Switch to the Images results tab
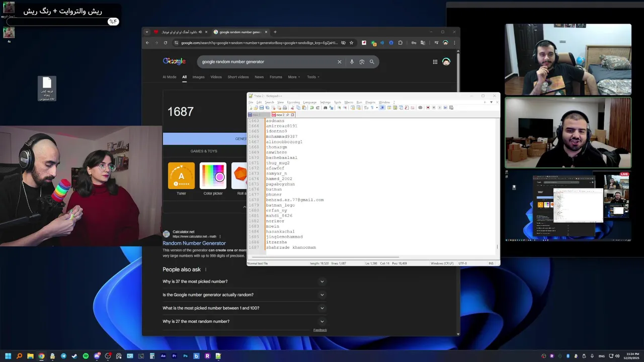This screenshot has width=644, height=362. [x=198, y=77]
